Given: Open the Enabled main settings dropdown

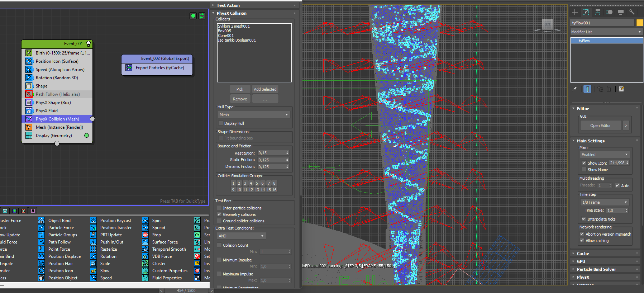Looking at the screenshot, I should pos(605,155).
